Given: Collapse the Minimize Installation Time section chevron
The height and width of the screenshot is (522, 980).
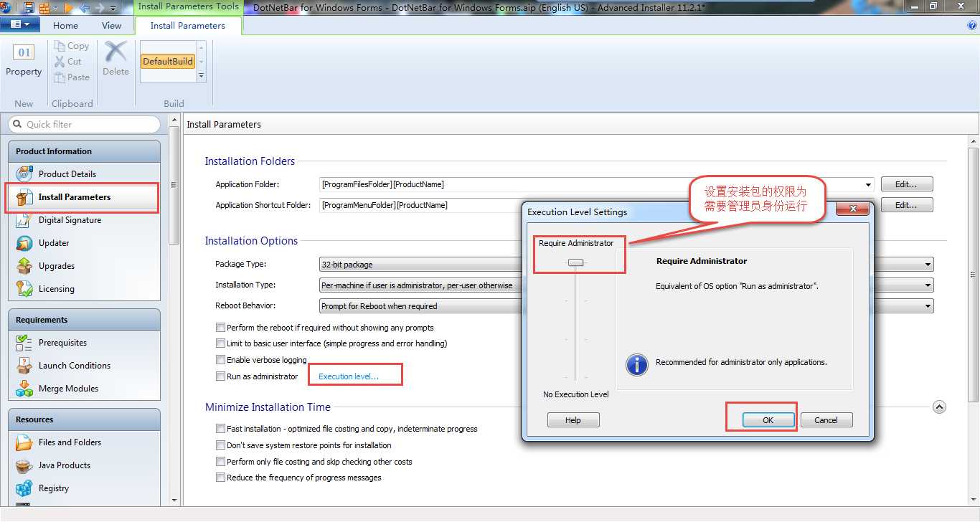Looking at the screenshot, I should pos(939,407).
